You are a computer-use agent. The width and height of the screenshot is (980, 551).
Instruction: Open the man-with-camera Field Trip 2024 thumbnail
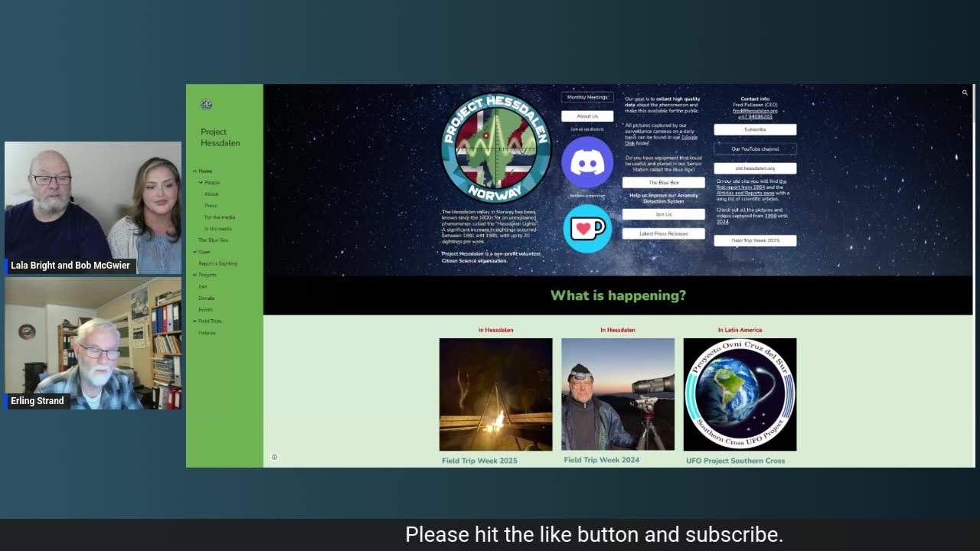click(618, 394)
